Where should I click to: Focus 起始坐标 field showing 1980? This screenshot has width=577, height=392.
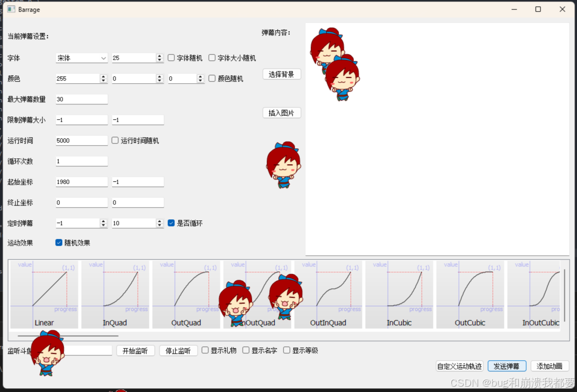pos(82,182)
